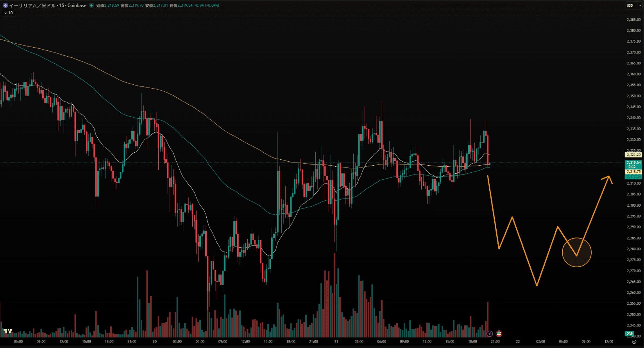Click the purple lightning bolt event icon

pos(490,334)
